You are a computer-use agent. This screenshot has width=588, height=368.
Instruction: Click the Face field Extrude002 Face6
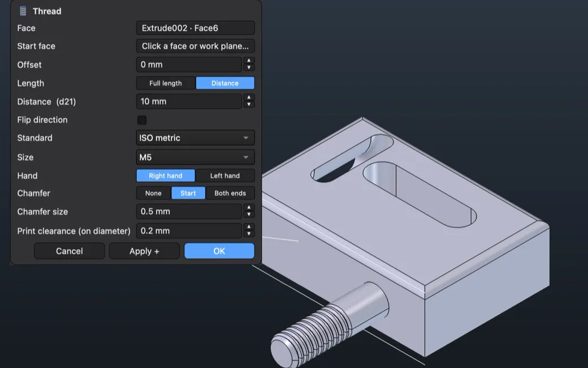pos(196,28)
